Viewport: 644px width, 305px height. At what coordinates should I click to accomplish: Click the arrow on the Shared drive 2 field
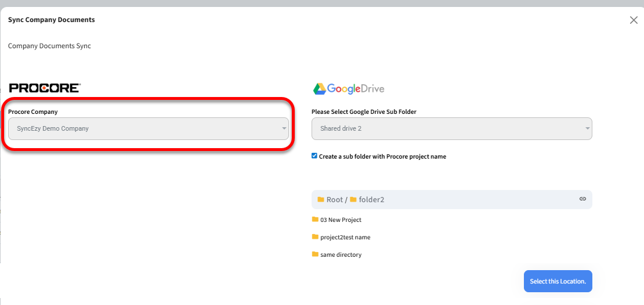point(587,128)
